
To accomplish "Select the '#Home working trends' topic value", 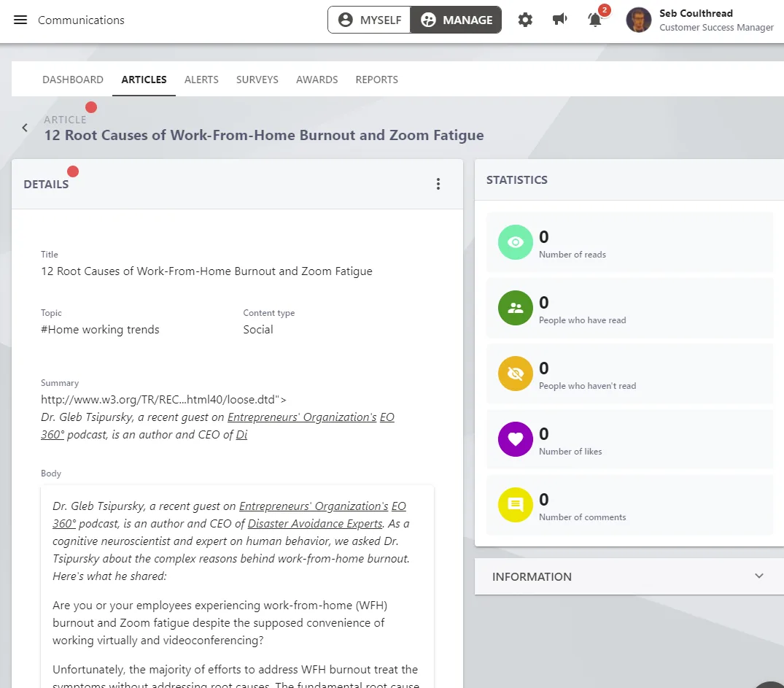I will [100, 330].
